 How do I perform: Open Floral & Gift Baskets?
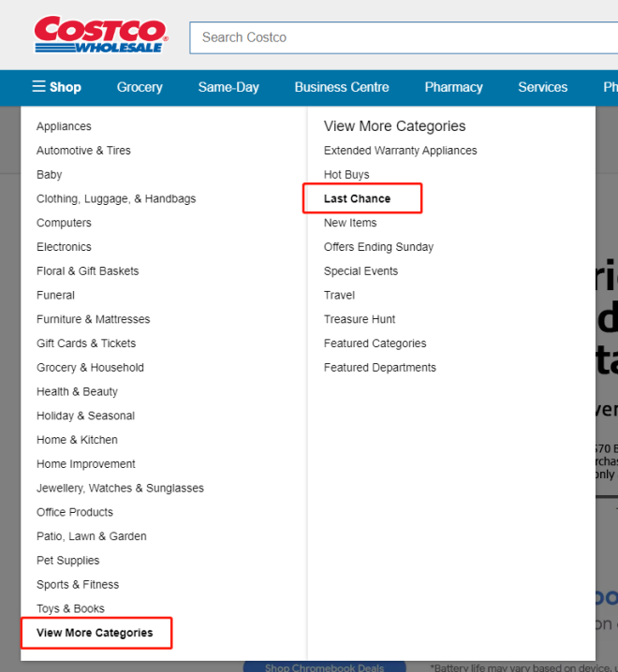[x=88, y=271]
